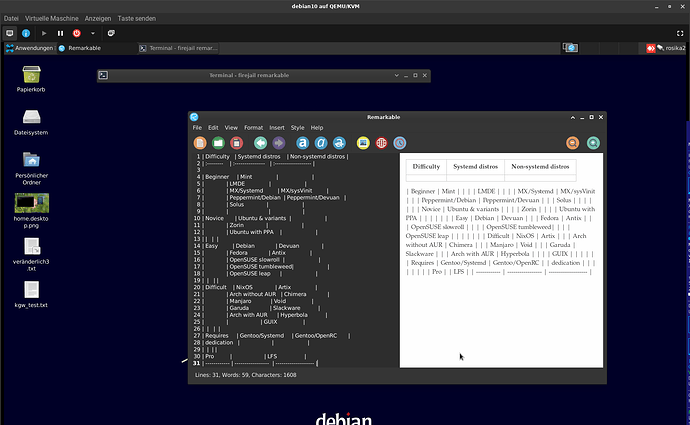
Task: Click the status bar line and word count
Action: point(246,375)
